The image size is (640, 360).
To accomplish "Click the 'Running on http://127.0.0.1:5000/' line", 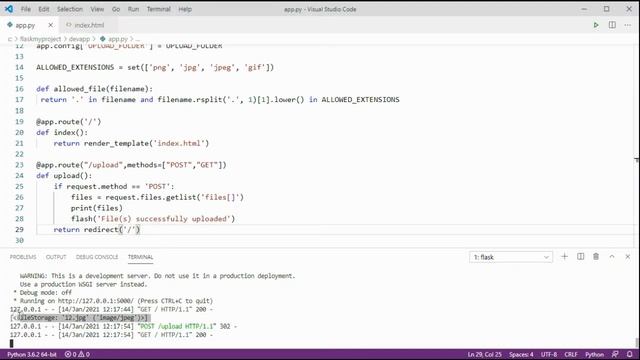I will [113, 301].
